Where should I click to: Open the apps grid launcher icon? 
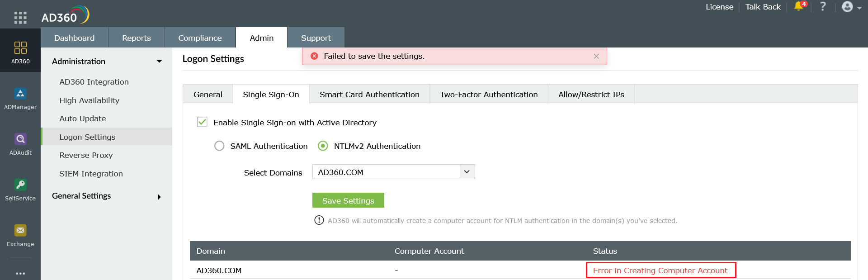tap(20, 18)
